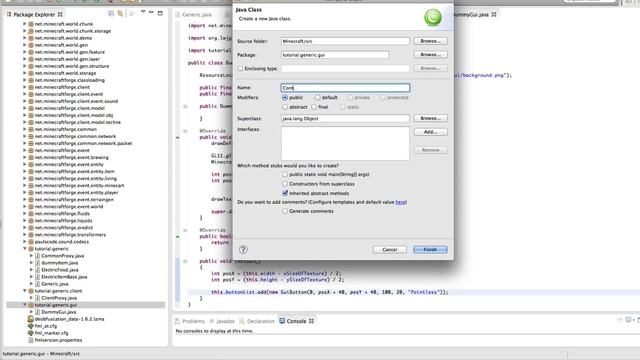Click the Finish button
640x360 pixels.
click(x=430, y=249)
